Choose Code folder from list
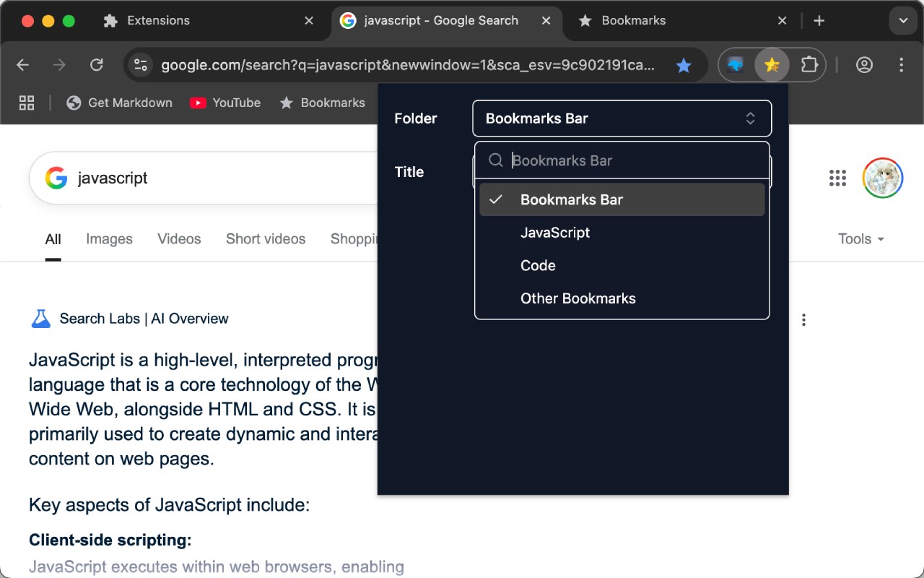The image size is (924, 578). click(x=538, y=266)
